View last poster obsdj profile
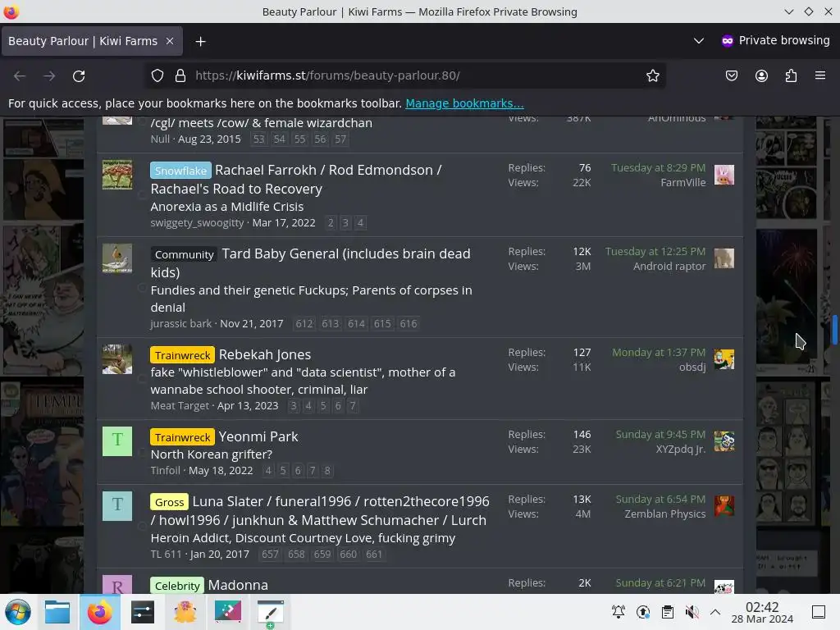 pyautogui.click(x=692, y=367)
